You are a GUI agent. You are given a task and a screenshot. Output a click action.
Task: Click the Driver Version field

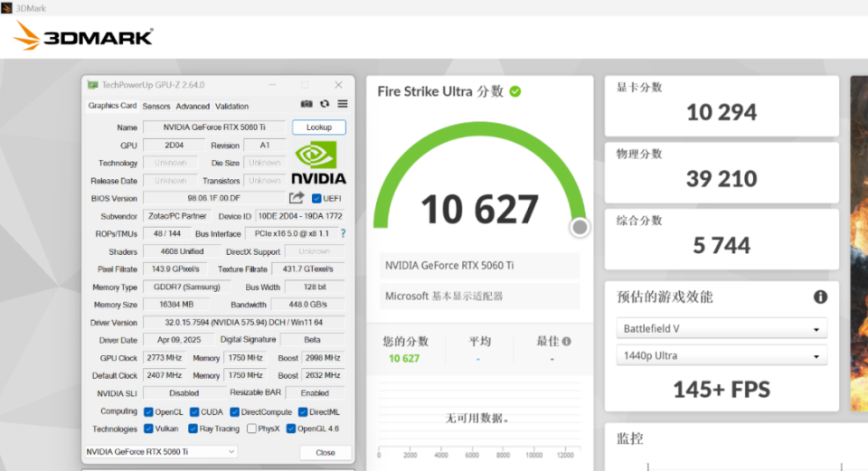click(243, 322)
